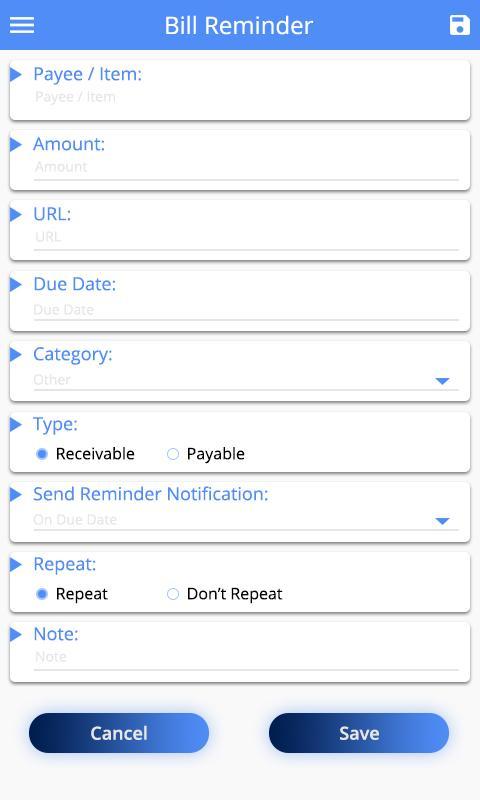Image resolution: width=480 pixels, height=800 pixels.
Task: Click the triangle marker beside Payee / Item
Action: point(16,74)
